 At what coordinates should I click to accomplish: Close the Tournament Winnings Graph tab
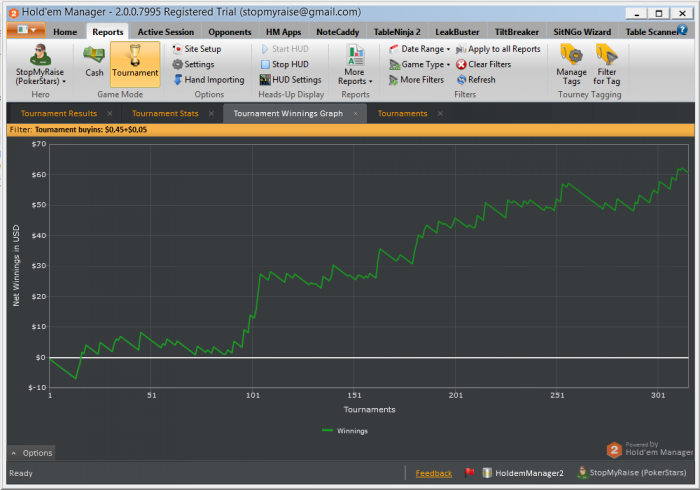[355, 114]
